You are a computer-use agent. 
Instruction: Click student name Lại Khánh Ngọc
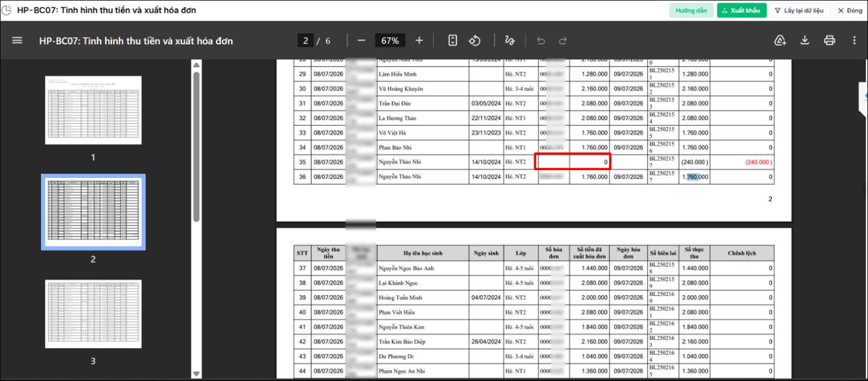point(398,283)
